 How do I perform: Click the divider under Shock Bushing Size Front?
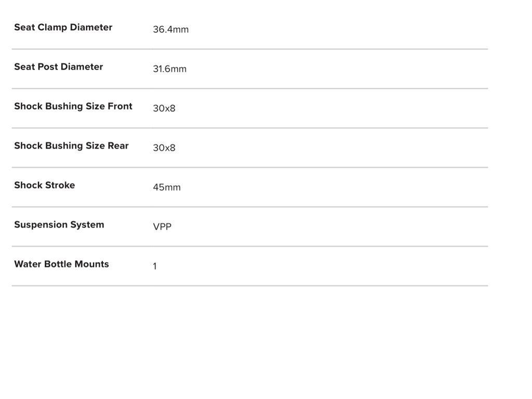point(249,128)
